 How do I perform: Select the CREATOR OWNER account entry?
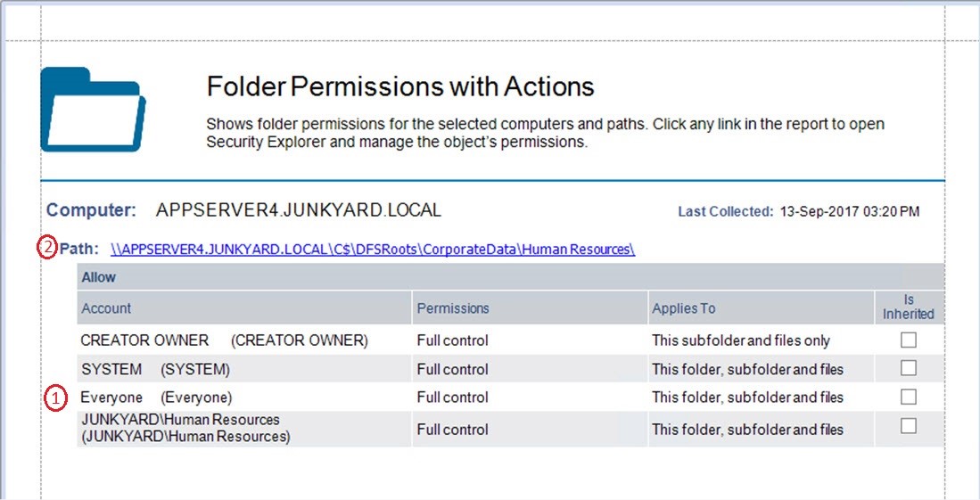click(224, 340)
